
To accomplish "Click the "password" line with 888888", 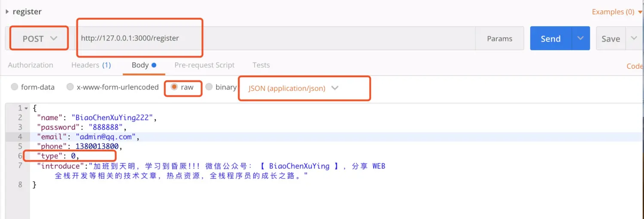I will coord(82,127).
